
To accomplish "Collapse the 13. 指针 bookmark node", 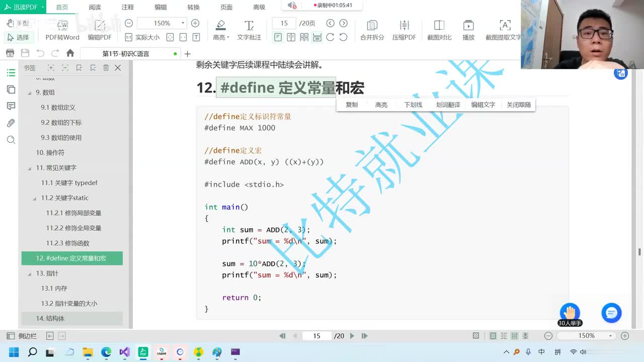I will pos(29,274).
